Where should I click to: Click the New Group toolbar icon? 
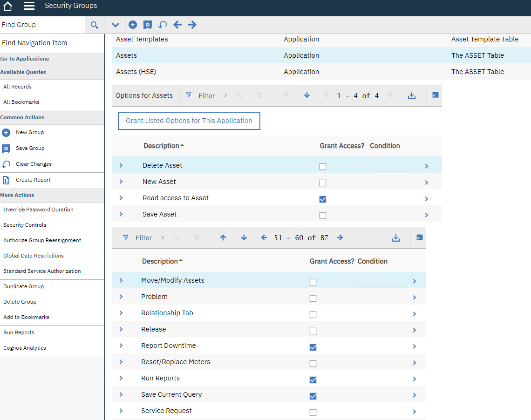133,25
